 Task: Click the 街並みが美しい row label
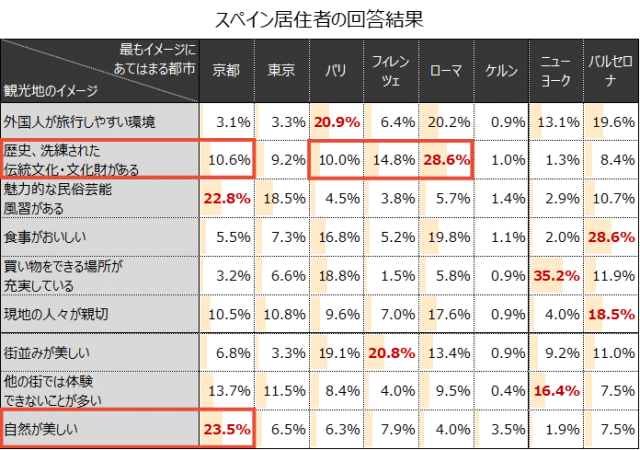point(48,352)
